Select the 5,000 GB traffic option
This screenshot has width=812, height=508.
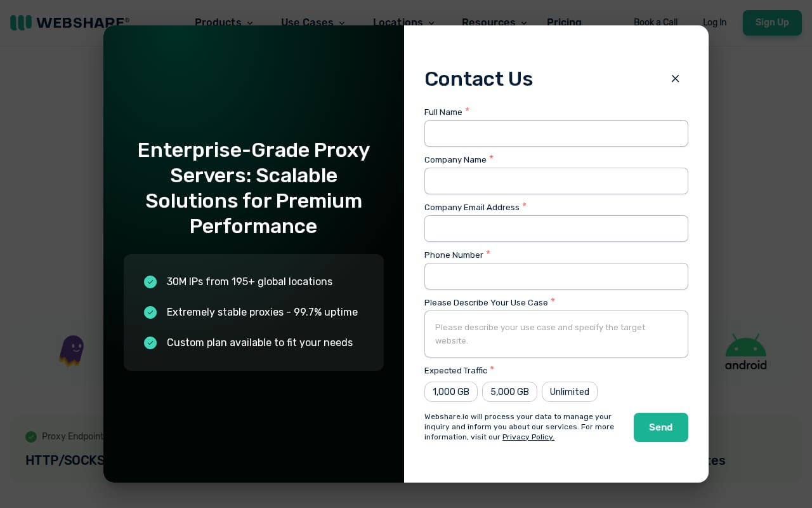pos(509,392)
